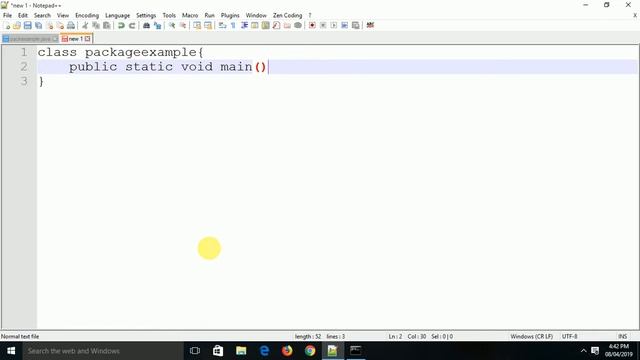Toggle synchronized horizontal scrolling
Screen dimensions: 640x360
click(208, 25)
